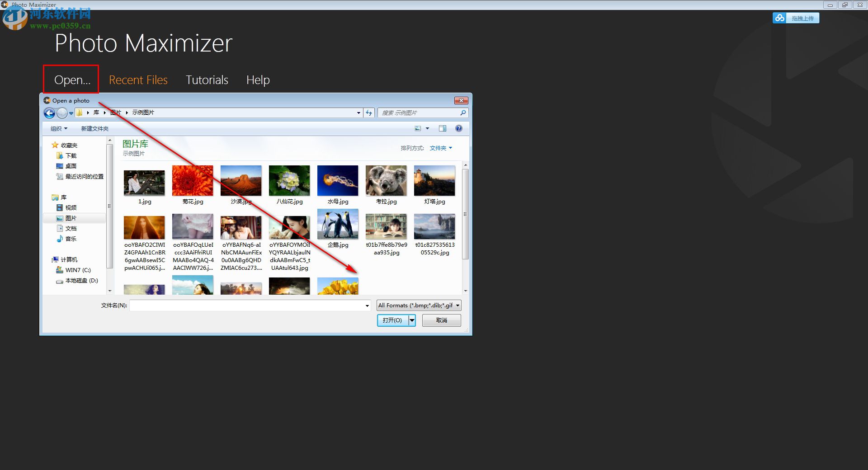The width and height of the screenshot is (868, 470).
Task: Expand the 打开 button split arrow
Action: tap(412, 320)
